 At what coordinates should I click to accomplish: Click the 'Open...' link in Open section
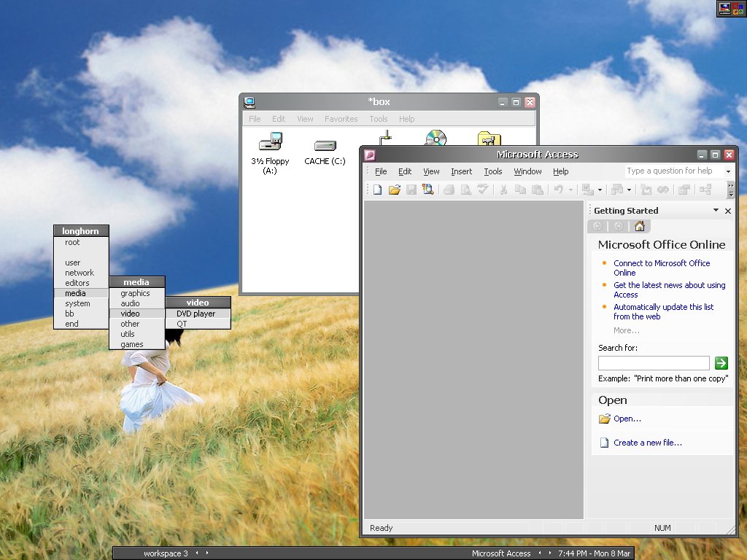[x=627, y=419]
